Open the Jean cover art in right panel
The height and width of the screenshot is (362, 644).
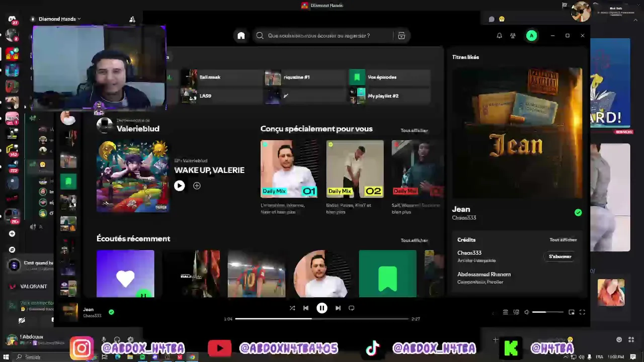(x=517, y=133)
